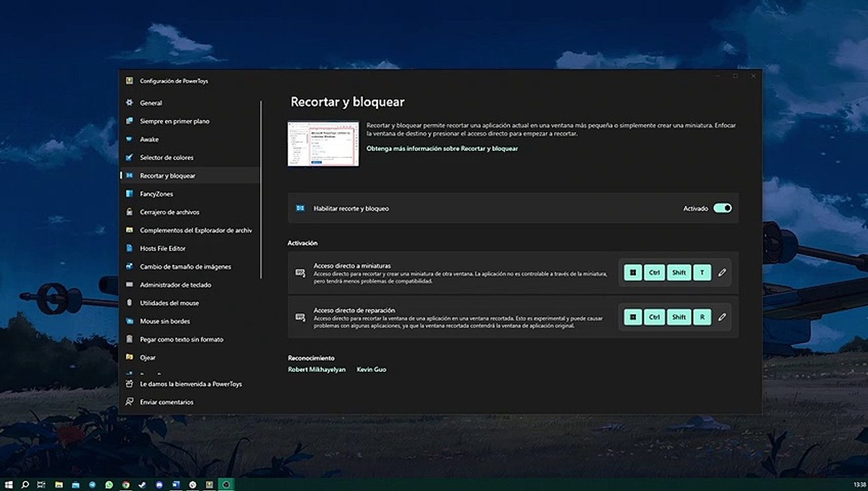Select the Cerrajero de archivos lock icon

129,212
